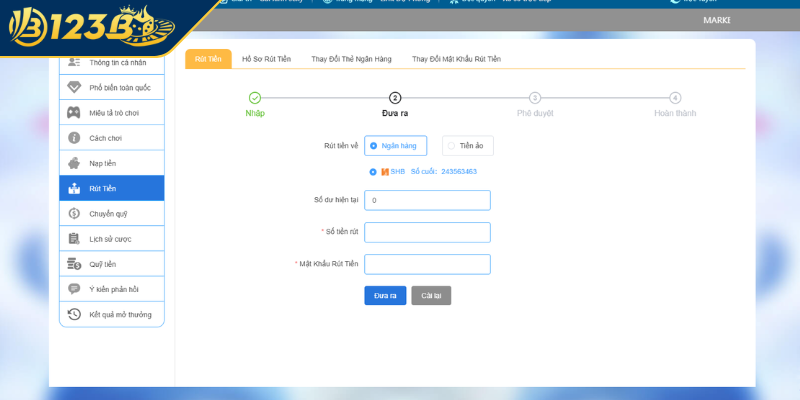Open the Thay Đổi Thẻ Ngân Hàng tab
The image size is (800, 400).
[351, 59]
